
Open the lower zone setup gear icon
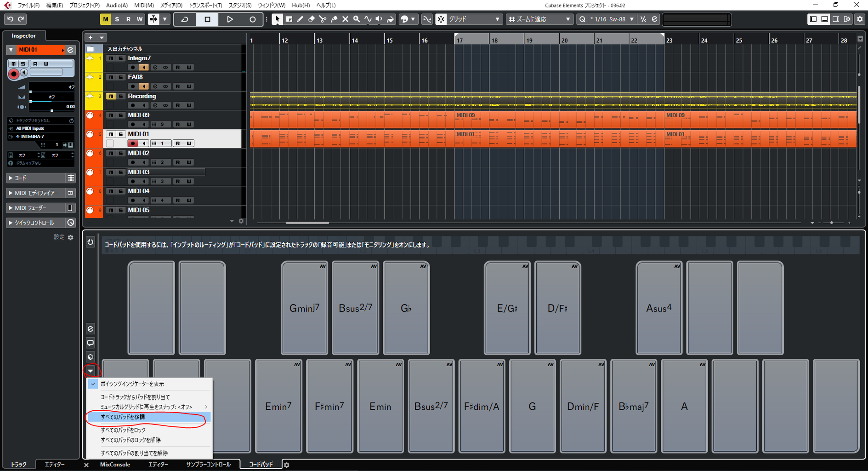[x=287, y=465]
